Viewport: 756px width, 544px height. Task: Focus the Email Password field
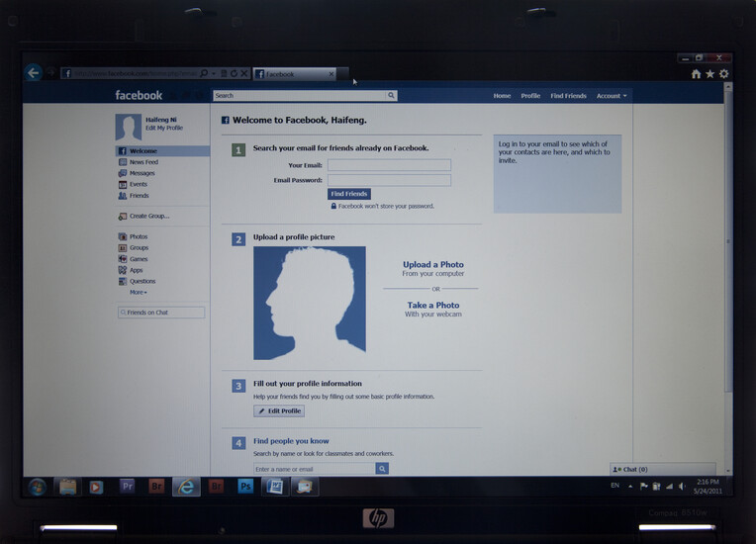(x=389, y=180)
